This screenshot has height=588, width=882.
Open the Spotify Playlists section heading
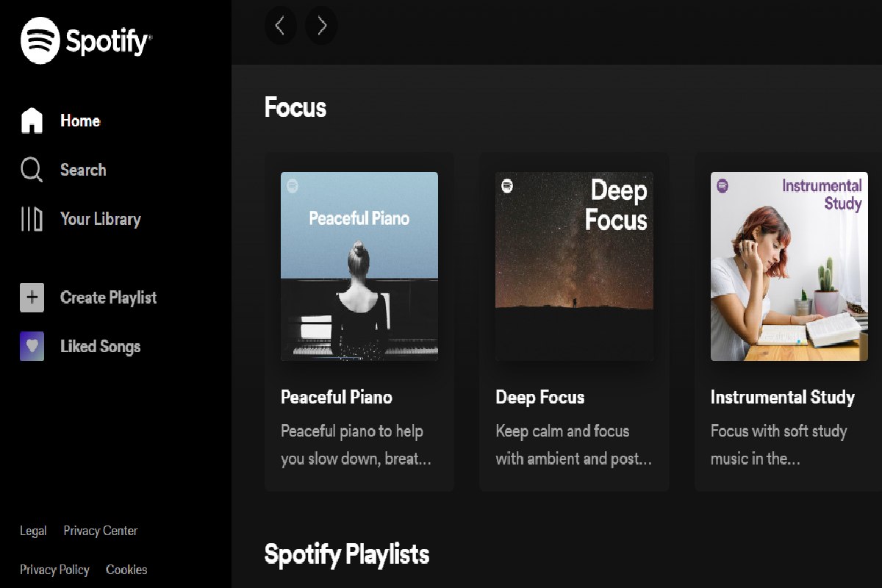click(347, 554)
